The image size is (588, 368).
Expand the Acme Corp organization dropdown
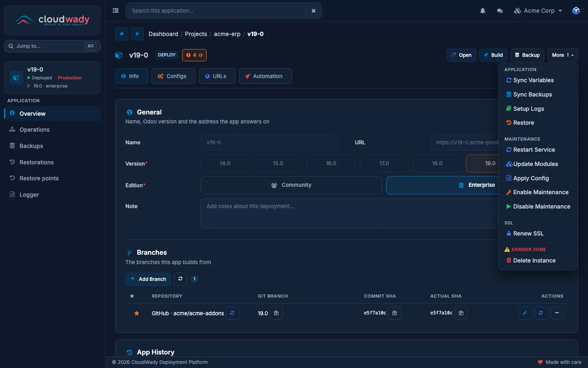pos(538,11)
